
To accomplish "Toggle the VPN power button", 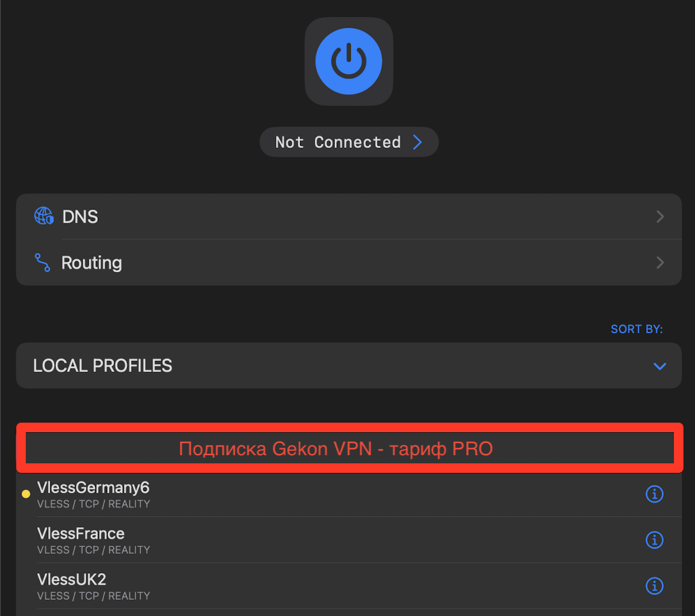I will 349,62.
